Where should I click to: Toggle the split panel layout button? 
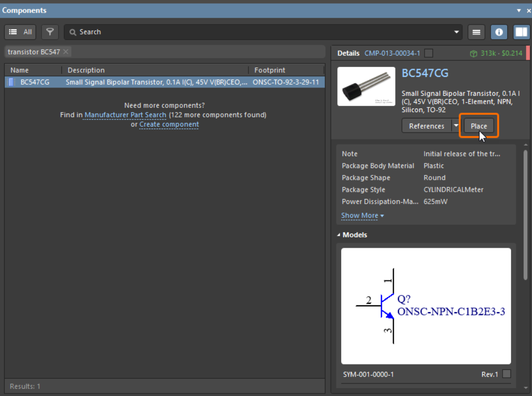[521, 32]
